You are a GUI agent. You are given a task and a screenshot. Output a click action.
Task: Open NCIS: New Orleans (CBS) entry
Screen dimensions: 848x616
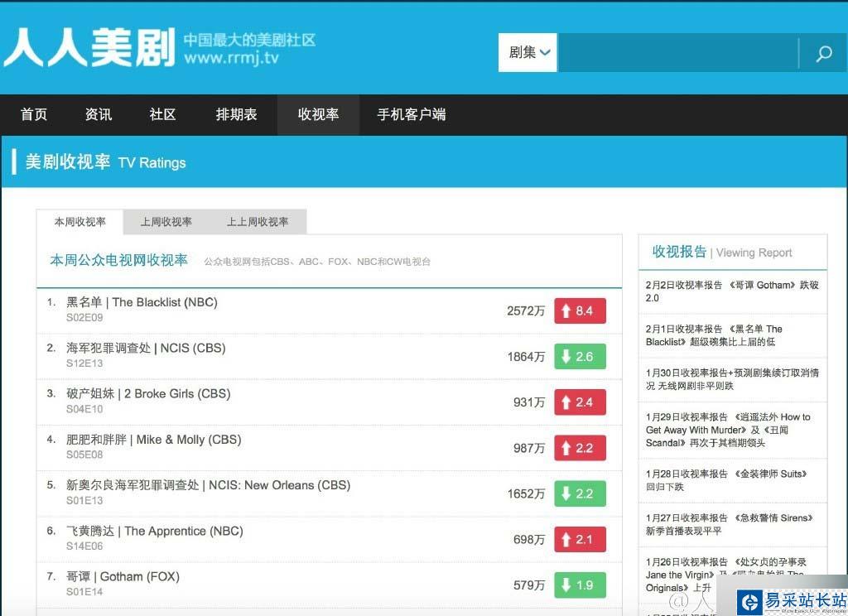coord(208,485)
